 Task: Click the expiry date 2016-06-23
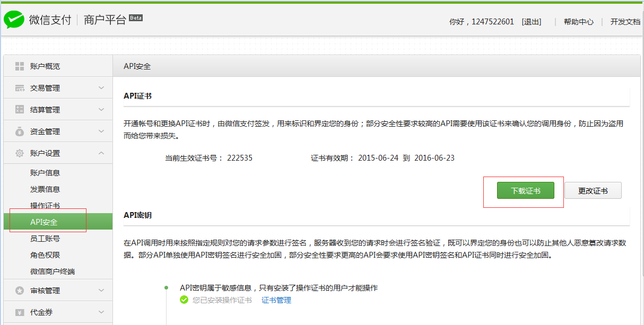click(434, 158)
